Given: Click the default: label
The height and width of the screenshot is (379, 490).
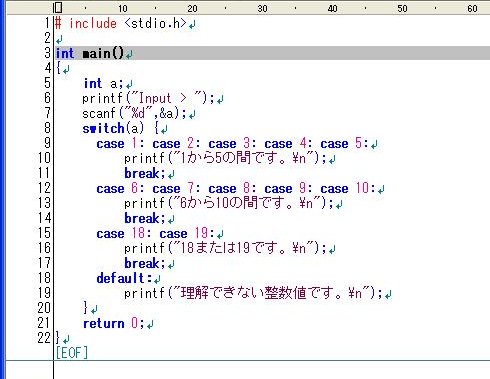Looking at the screenshot, I should point(124,278).
